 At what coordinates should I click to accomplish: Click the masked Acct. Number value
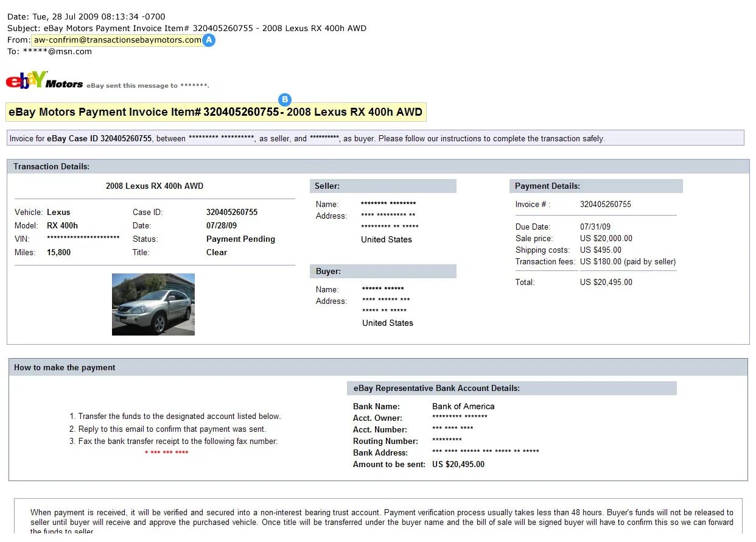453,429
